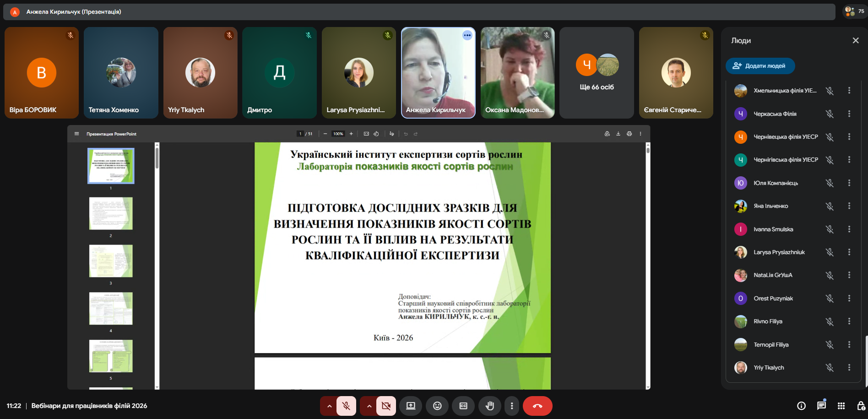Unmute the microphone
The width and height of the screenshot is (868, 419).
(346, 406)
